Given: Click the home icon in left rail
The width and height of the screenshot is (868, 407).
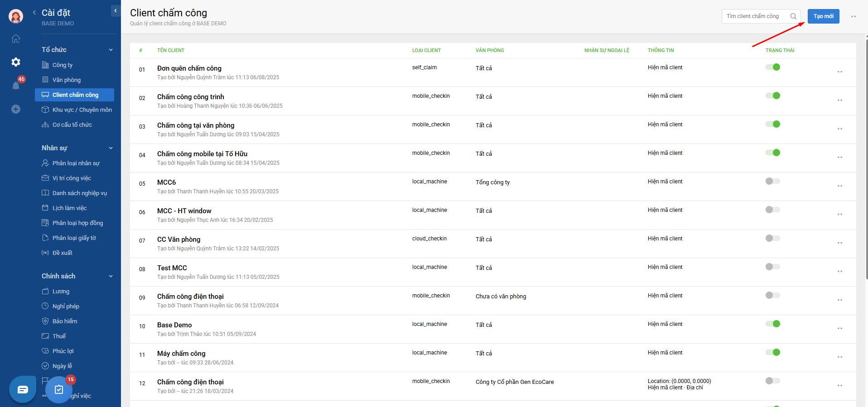Looking at the screenshot, I should point(16,38).
